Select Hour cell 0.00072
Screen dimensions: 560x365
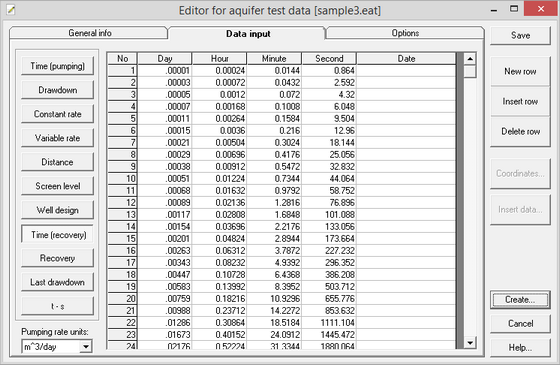coord(219,82)
